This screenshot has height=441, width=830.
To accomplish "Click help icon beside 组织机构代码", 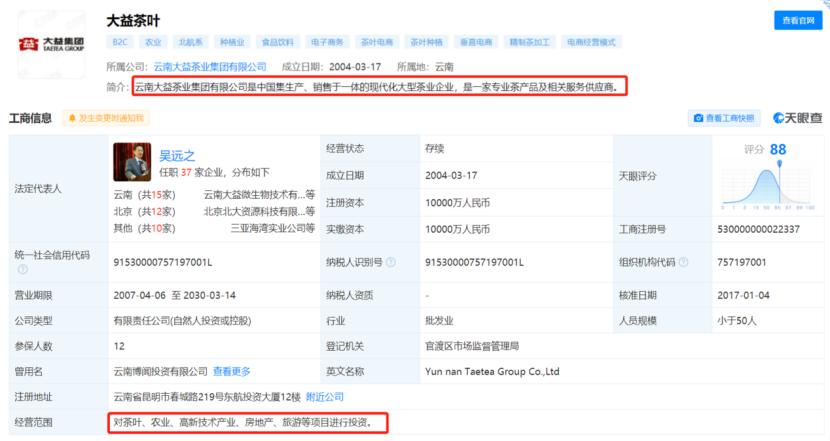I will (x=683, y=262).
